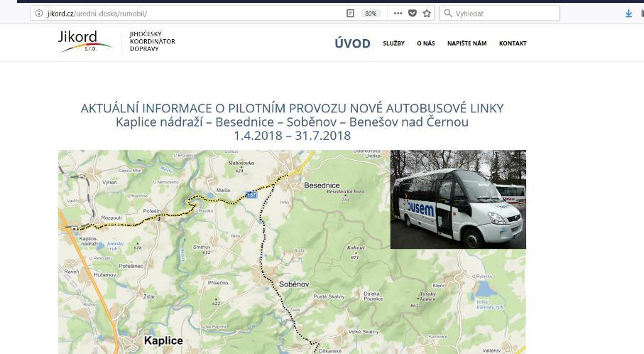Click search magnifier icon in search box
The width and height of the screenshot is (644, 354).
448,14
